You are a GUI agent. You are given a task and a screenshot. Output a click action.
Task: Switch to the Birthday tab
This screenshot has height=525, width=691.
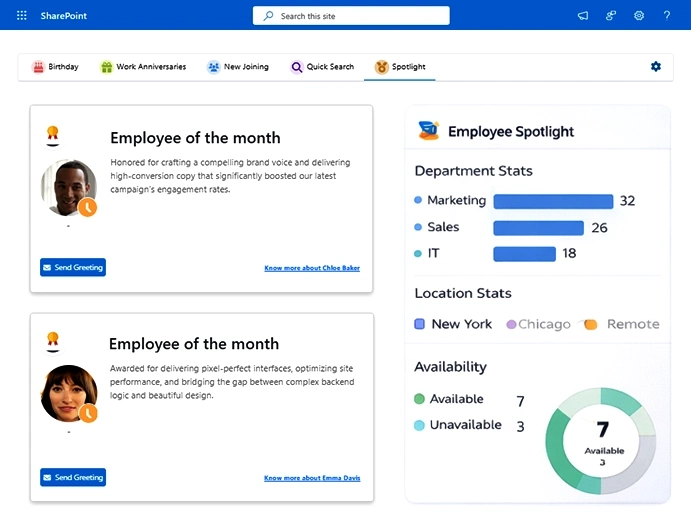(55, 67)
